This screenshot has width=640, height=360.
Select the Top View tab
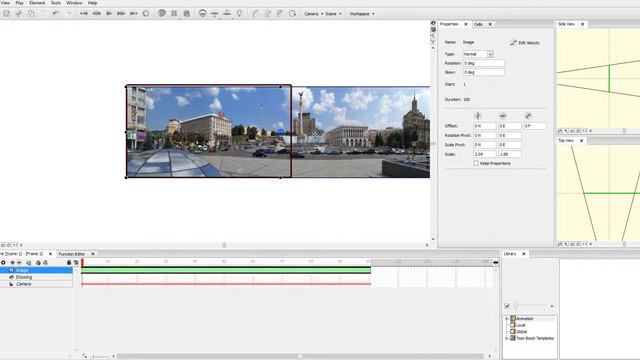pyautogui.click(x=566, y=140)
